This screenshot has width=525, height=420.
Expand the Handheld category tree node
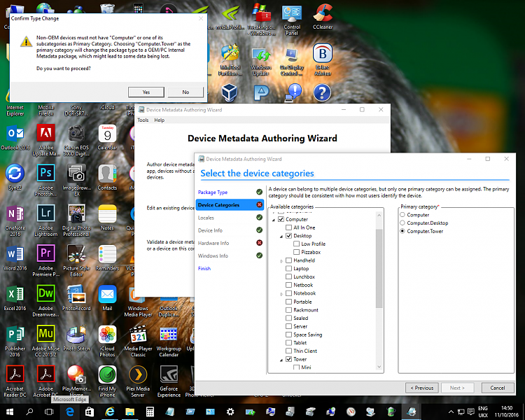(281, 260)
